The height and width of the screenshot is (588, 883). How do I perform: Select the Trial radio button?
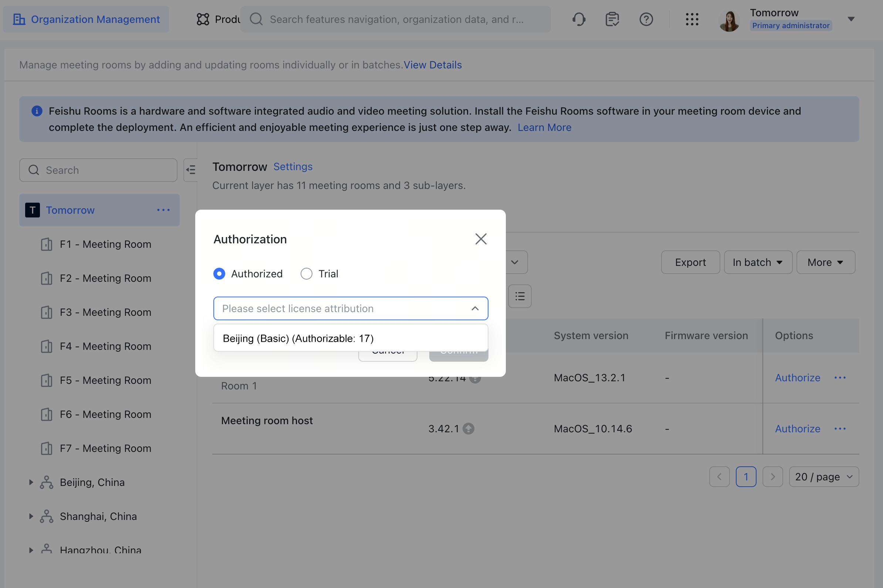306,274
